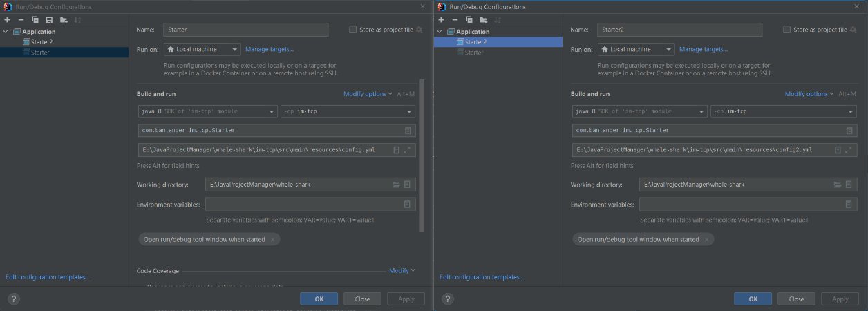
Task: Open environment variables editor in Starter dialog
Action: pyautogui.click(x=407, y=205)
